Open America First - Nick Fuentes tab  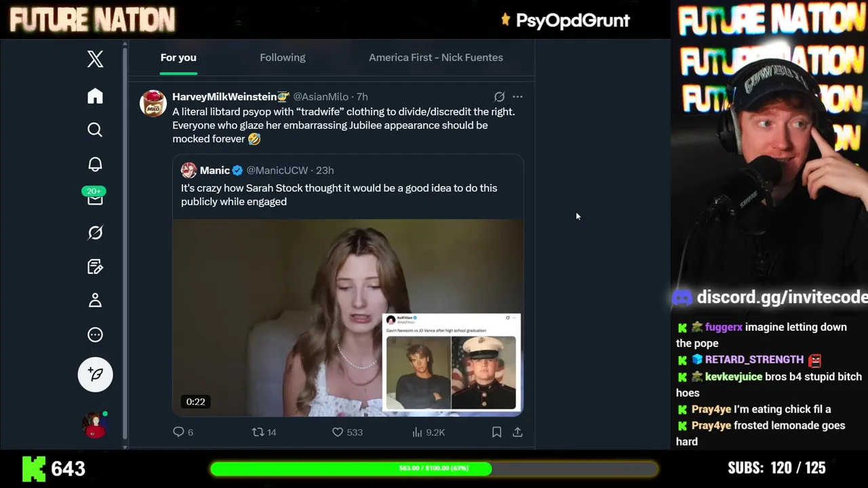[435, 58]
